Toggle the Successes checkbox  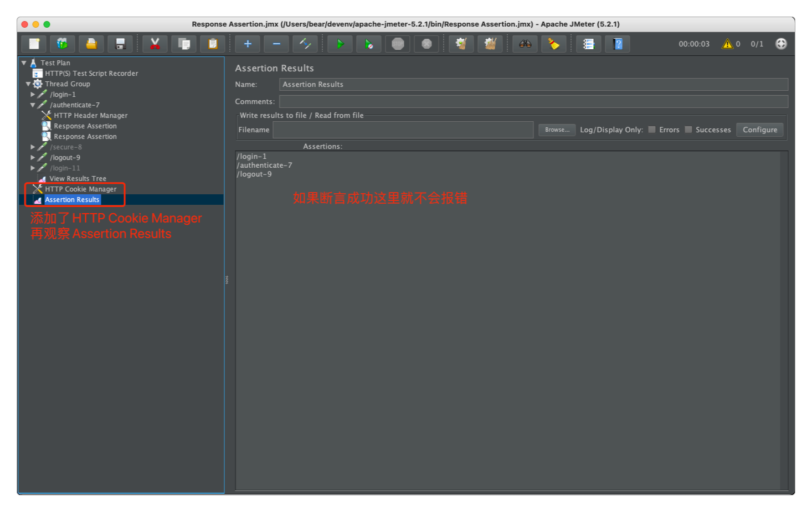click(x=688, y=130)
